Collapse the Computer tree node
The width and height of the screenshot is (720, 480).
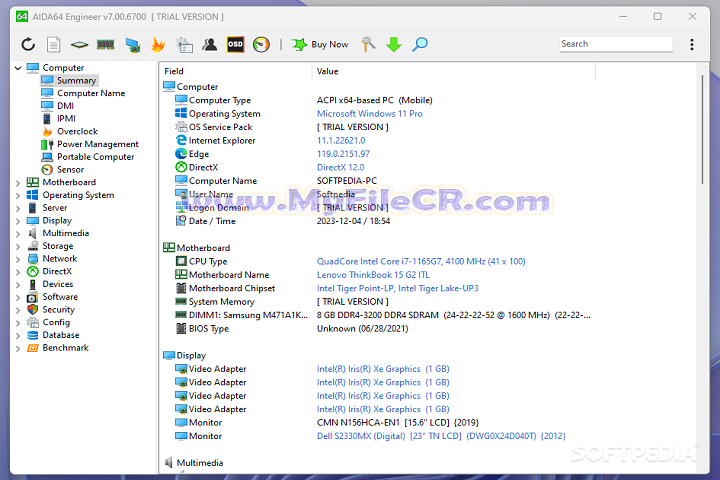(x=18, y=68)
